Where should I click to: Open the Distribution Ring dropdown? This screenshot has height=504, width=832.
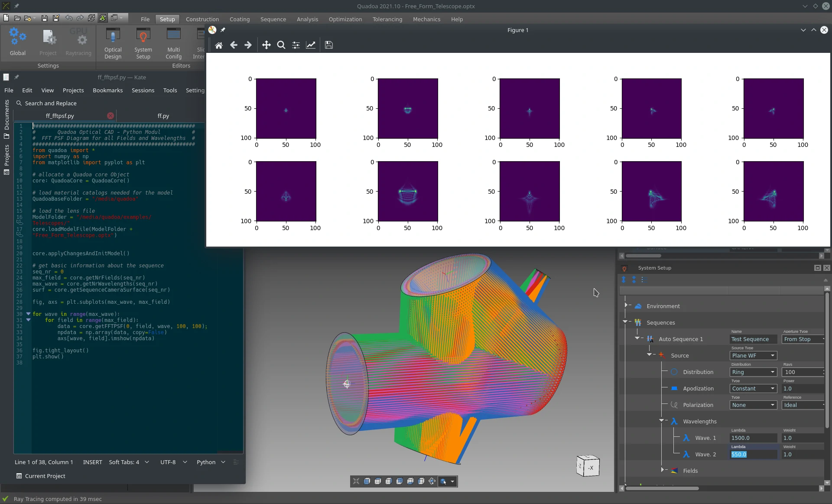[753, 372]
